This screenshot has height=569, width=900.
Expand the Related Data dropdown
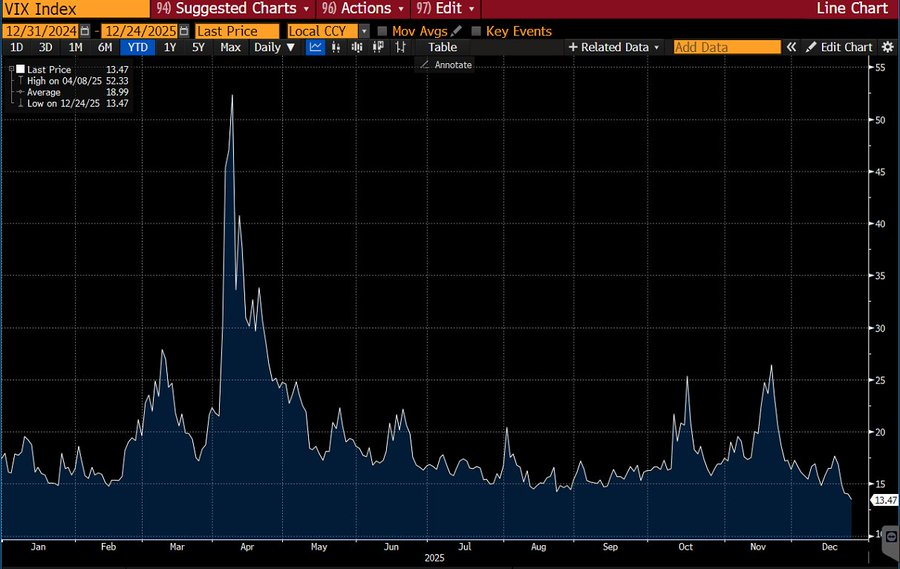click(614, 47)
